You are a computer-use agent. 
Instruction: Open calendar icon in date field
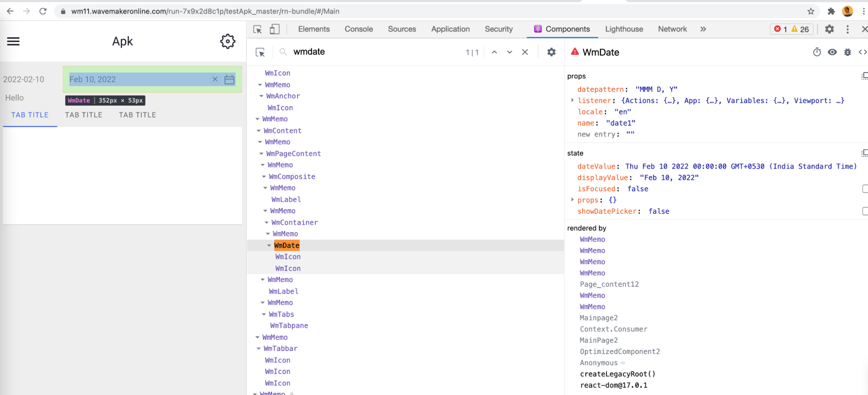point(229,80)
